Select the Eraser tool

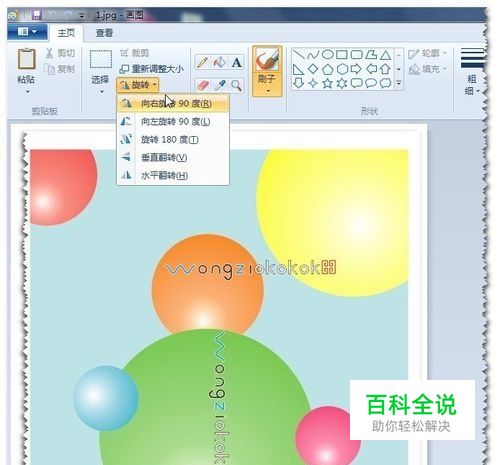202,86
